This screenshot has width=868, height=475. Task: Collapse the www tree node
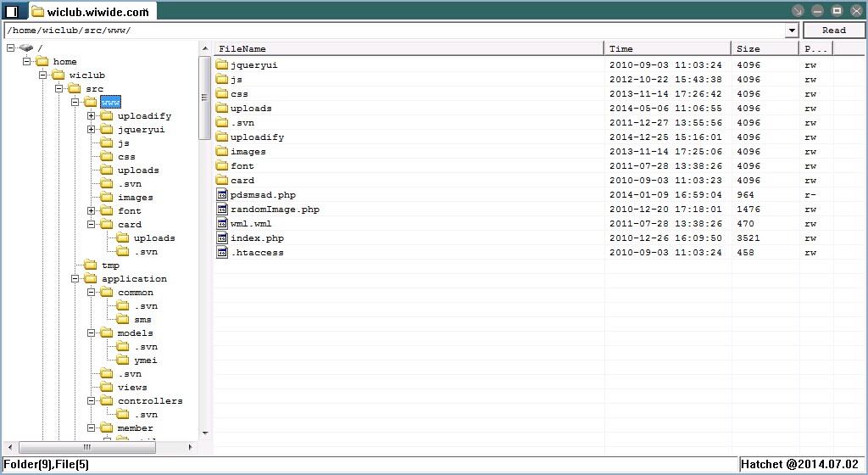click(x=75, y=102)
